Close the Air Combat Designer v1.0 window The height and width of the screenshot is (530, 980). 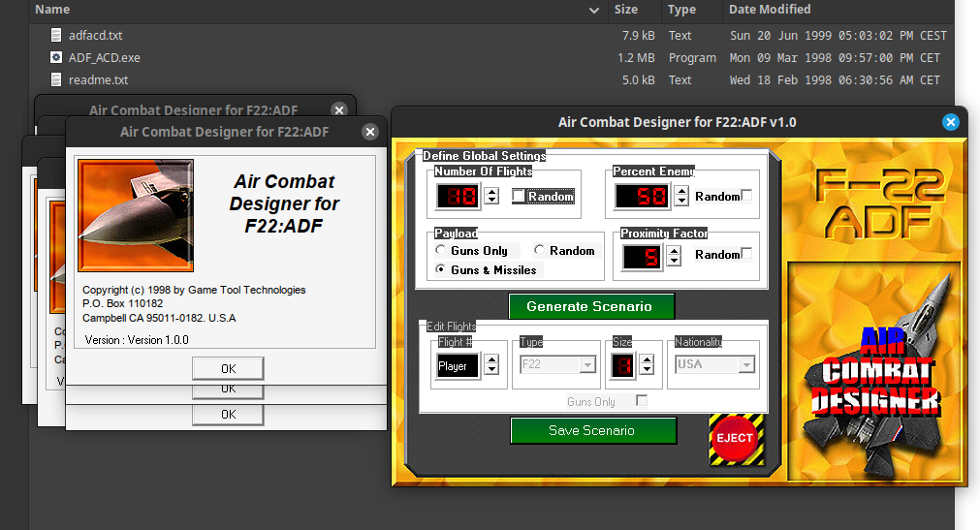(x=951, y=122)
